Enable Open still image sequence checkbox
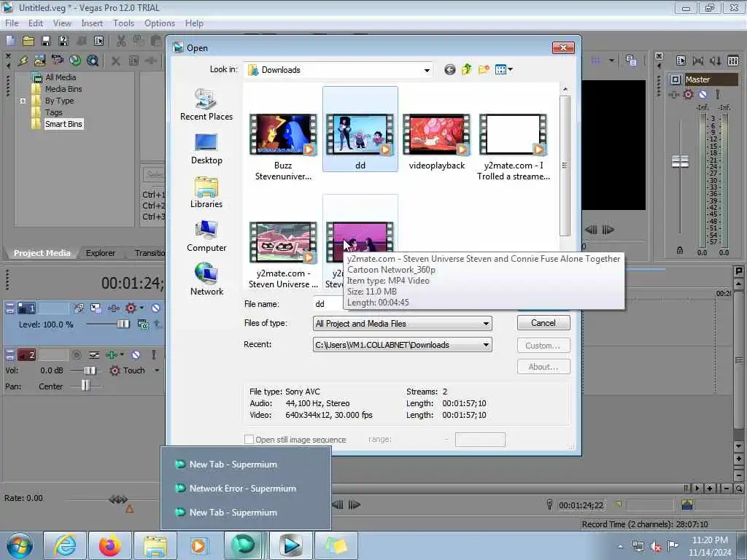747x560 pixels. coord(249,440)
